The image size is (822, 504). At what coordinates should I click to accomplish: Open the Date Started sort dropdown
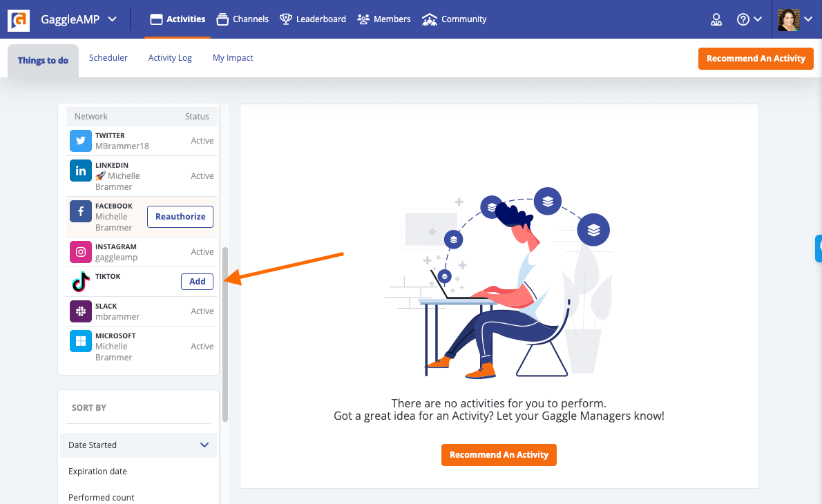138,445
